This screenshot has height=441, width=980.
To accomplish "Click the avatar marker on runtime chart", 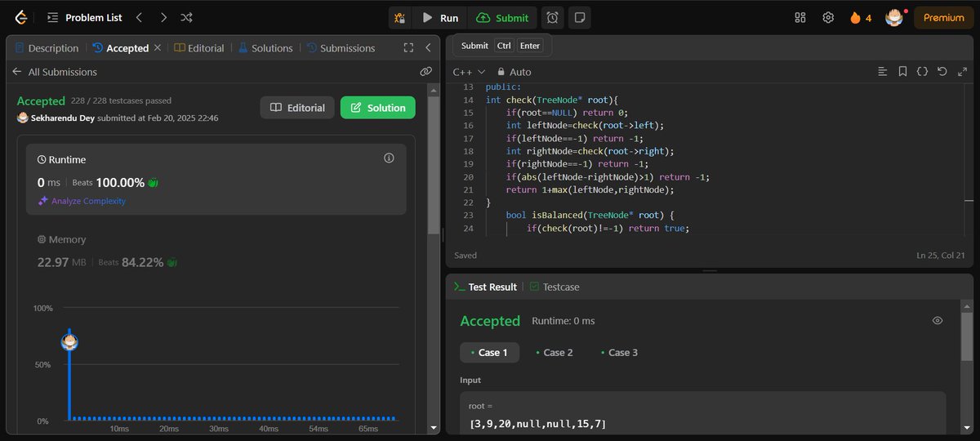I will tap(69, 341).
